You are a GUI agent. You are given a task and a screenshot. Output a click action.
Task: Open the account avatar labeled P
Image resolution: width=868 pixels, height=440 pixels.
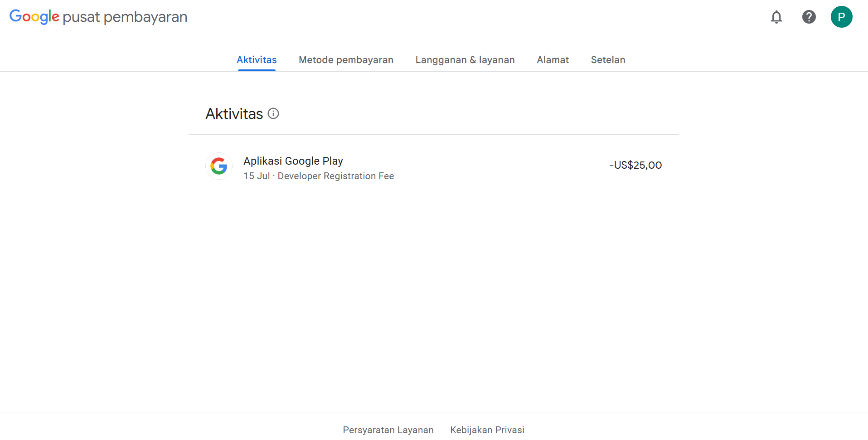(x=842, y=17)
